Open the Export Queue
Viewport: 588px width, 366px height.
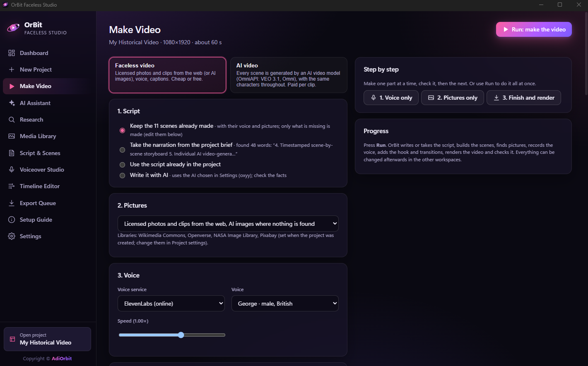(48, 203)
